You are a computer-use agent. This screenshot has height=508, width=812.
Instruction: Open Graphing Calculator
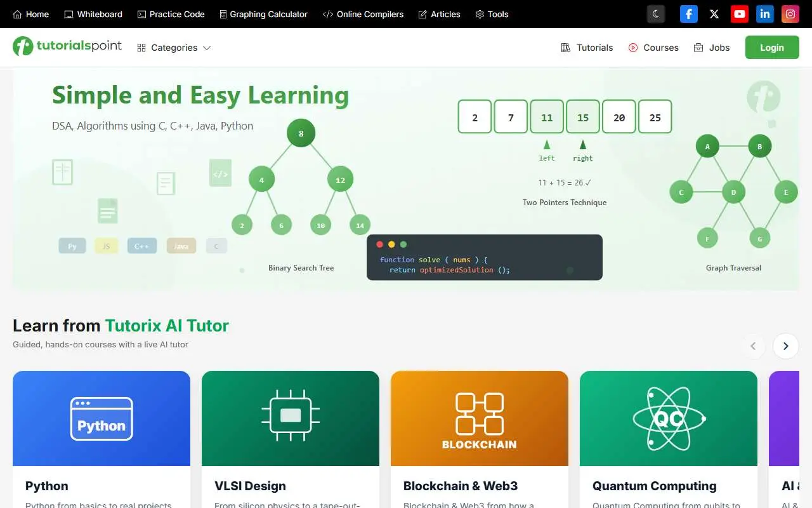click(x=263, y=14)
